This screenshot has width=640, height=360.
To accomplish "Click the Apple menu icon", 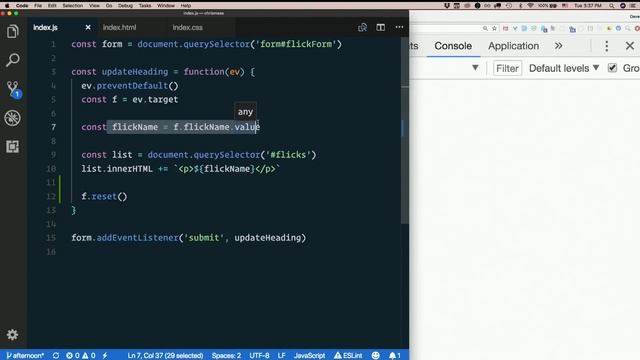I will coord(7,6).
